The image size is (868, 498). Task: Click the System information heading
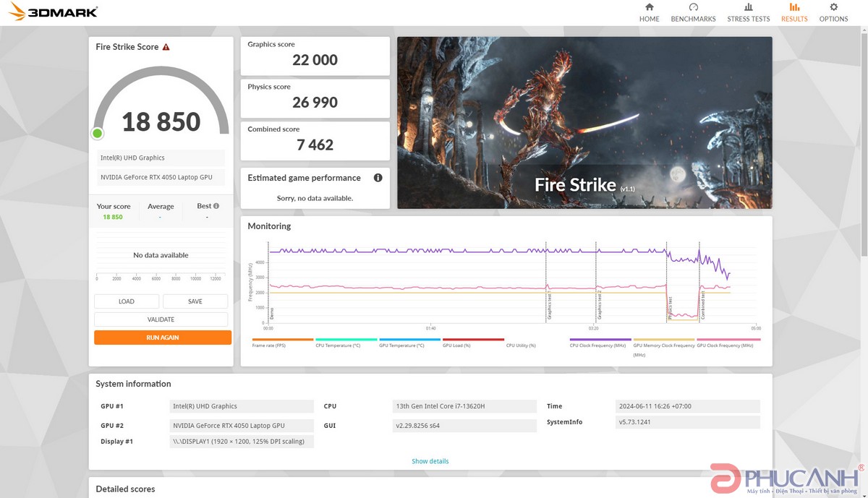coord(133,384)
